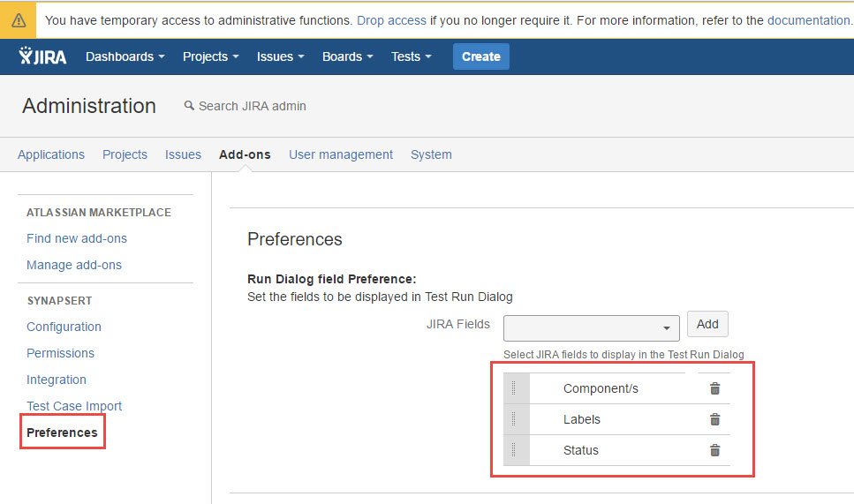Click the JIRA logo in header
This screenshot has height=504, width=854.
[42, 56]
